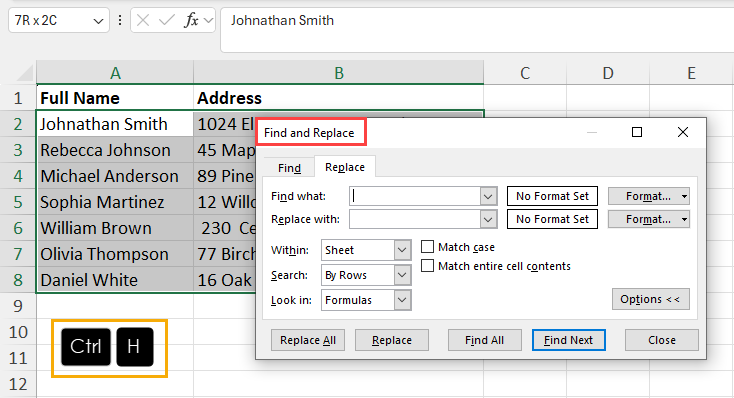The width and height of the screenshot is (734, 398).
Task: Open the Find what Format dropdown arrow
Action: pos(684,196)
